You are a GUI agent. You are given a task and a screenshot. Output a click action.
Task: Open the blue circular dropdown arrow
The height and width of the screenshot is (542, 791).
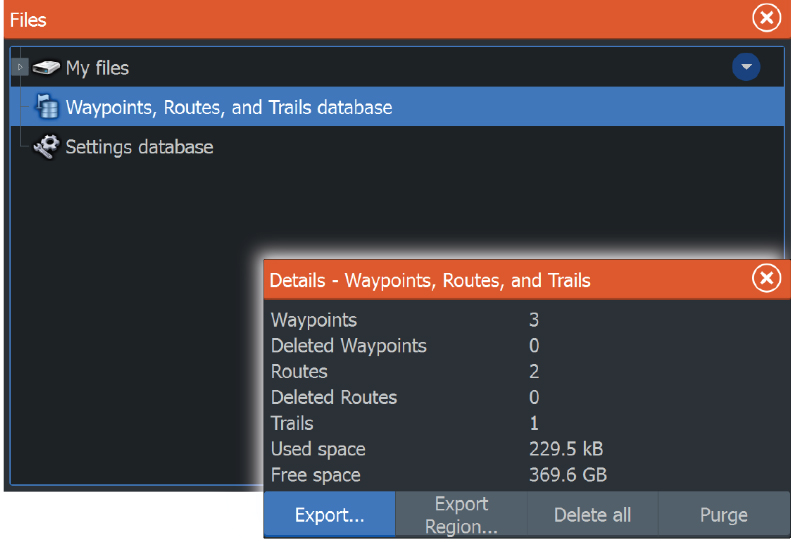coord(745,67)
